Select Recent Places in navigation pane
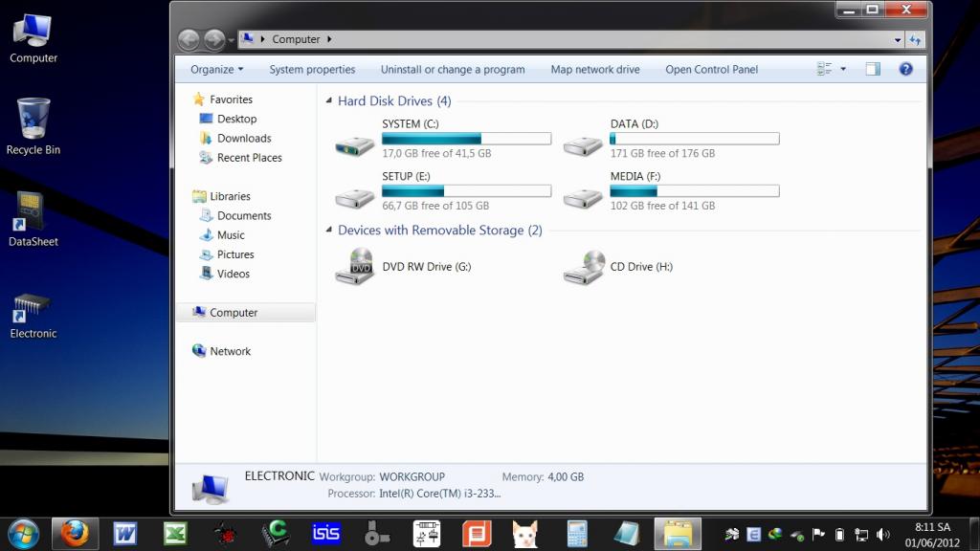Image resolution: width=980 pixels, height=551 pixels. tap(250, 158)
